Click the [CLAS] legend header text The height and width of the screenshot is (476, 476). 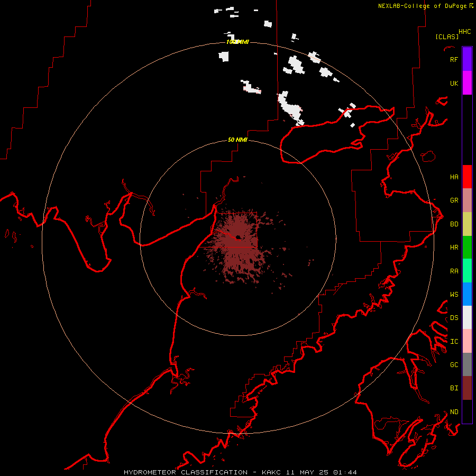(447, 36)
